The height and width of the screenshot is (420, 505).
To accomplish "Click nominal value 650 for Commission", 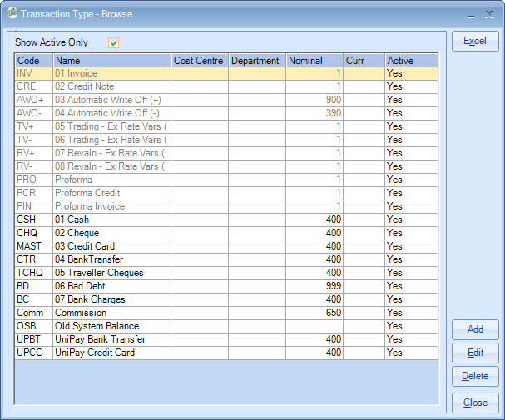I will click(x=334, y=313).
